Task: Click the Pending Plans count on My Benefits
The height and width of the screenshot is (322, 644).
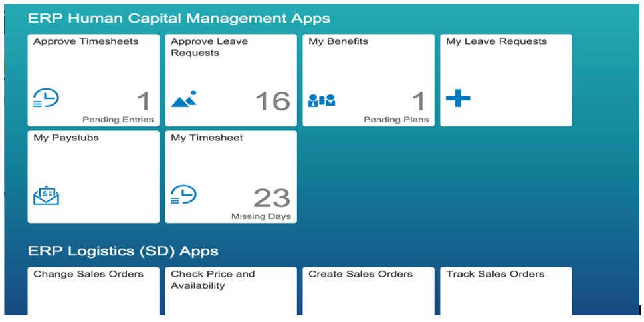Action: pyautogui.click(x=417, y=102)
